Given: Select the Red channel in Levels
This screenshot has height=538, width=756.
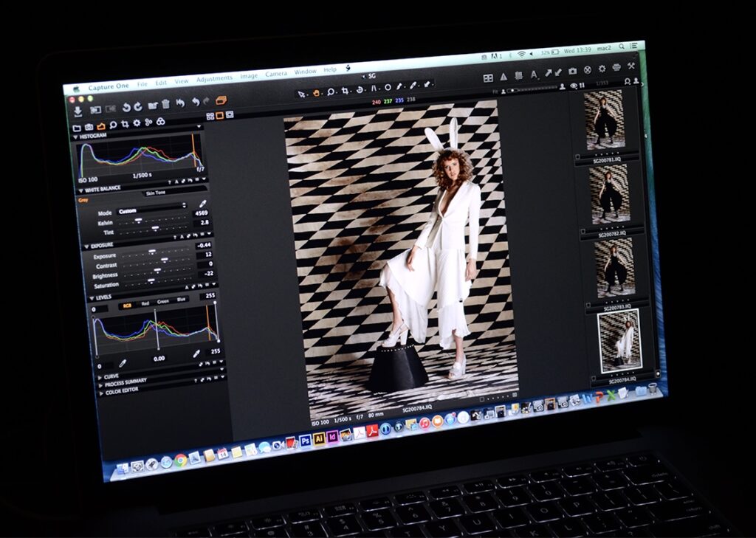Looking at the screenshot, I should click(x=145, y=302).
